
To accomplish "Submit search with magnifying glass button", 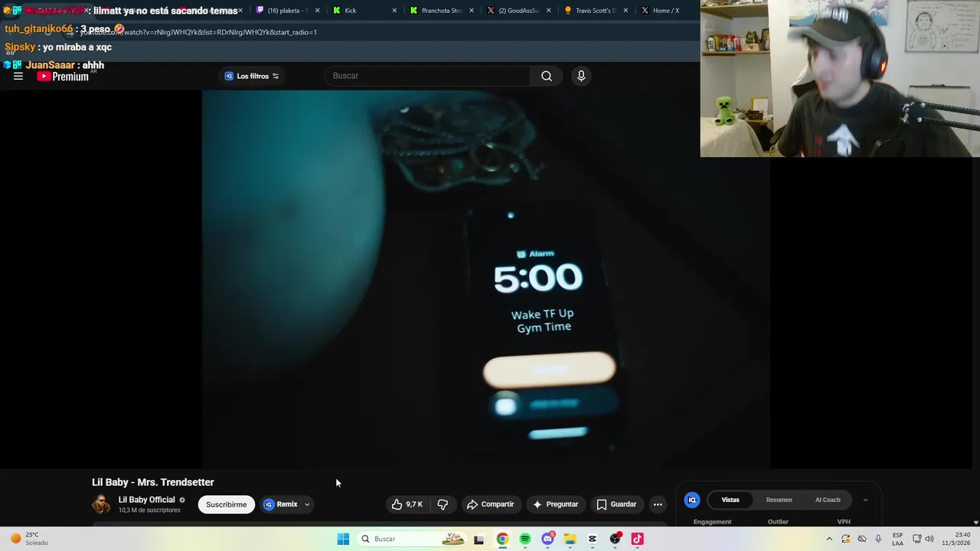I will point(547,76).
